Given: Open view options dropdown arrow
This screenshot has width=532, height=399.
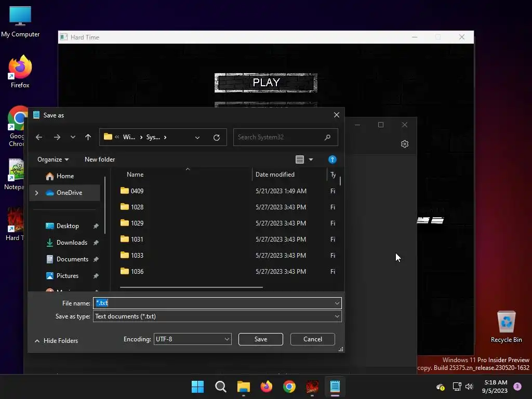Looking at the screenshot, I should [x=311, y=159].
